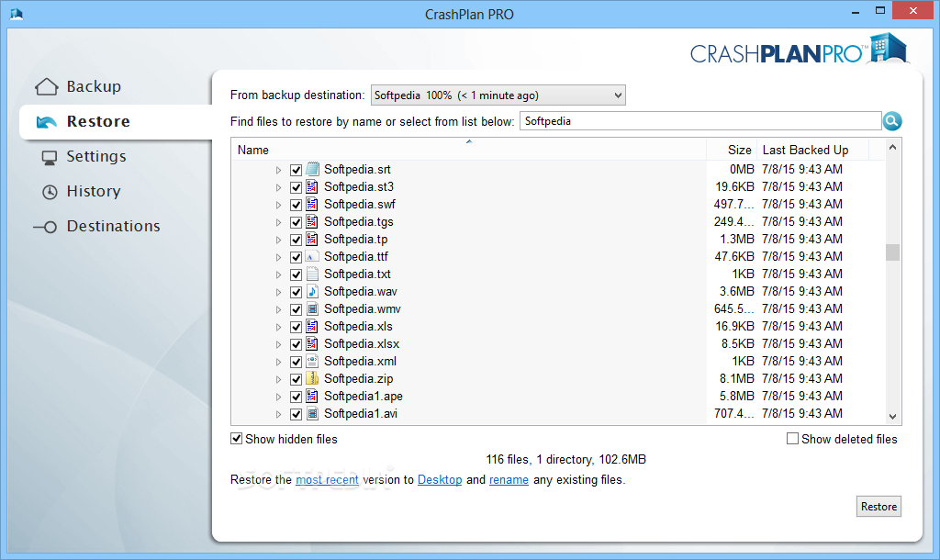Uncheck the Softpedia.srt checkbox
This screenshot has width=940, height=560.
296,170
